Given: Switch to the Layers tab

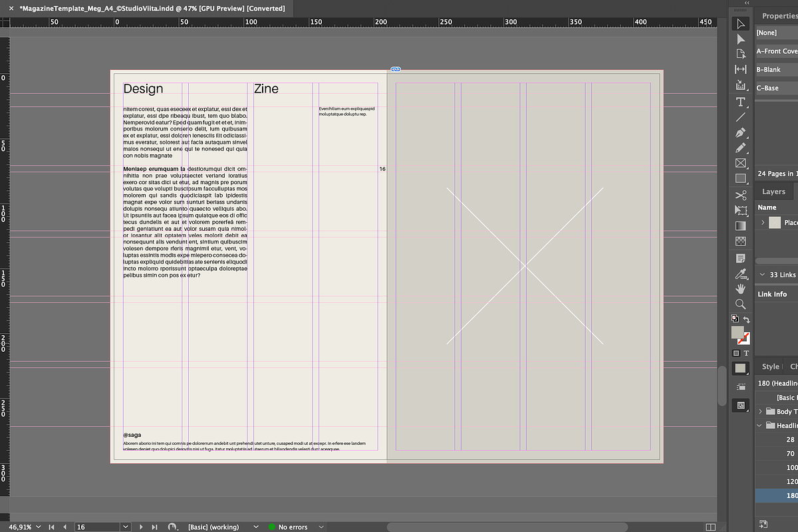Looking at the screenshot, I should [773, 192].
